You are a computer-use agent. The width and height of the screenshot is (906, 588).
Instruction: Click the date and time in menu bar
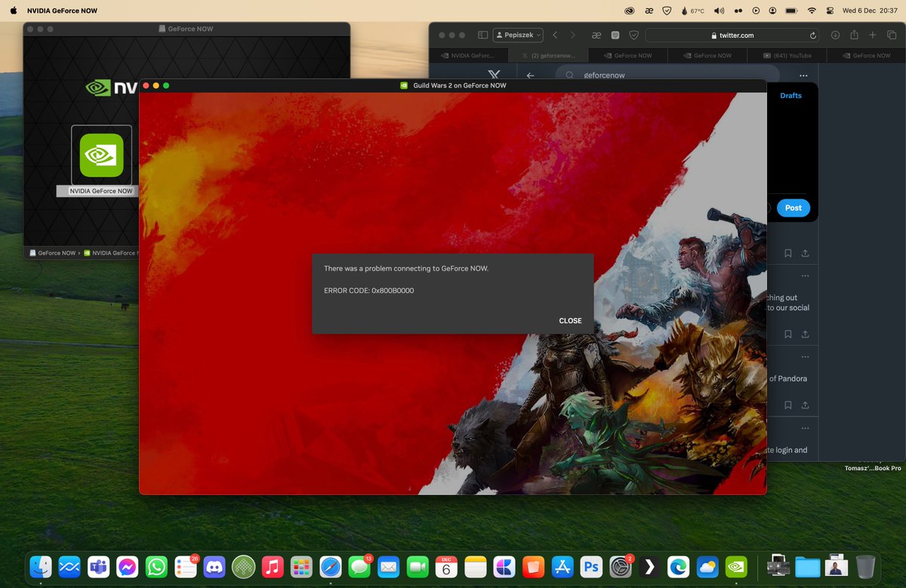click(870, 11)
